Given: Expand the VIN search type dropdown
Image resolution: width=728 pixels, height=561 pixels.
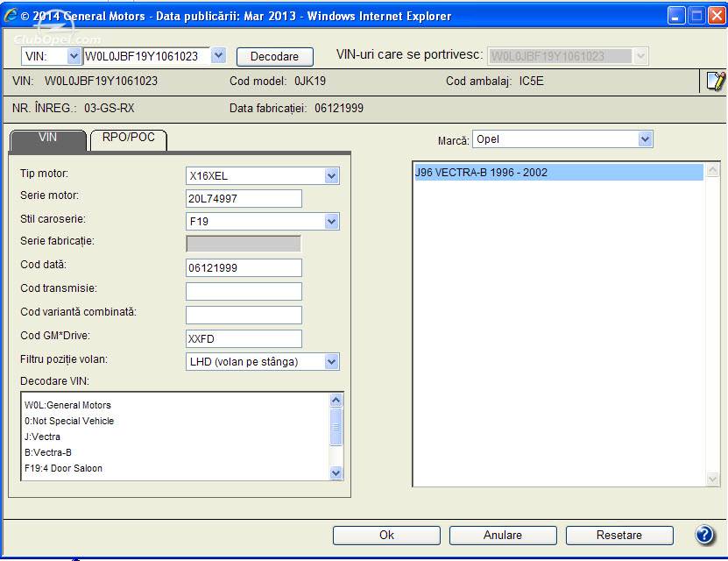Looking at the screenshot, I should [74, 56].
